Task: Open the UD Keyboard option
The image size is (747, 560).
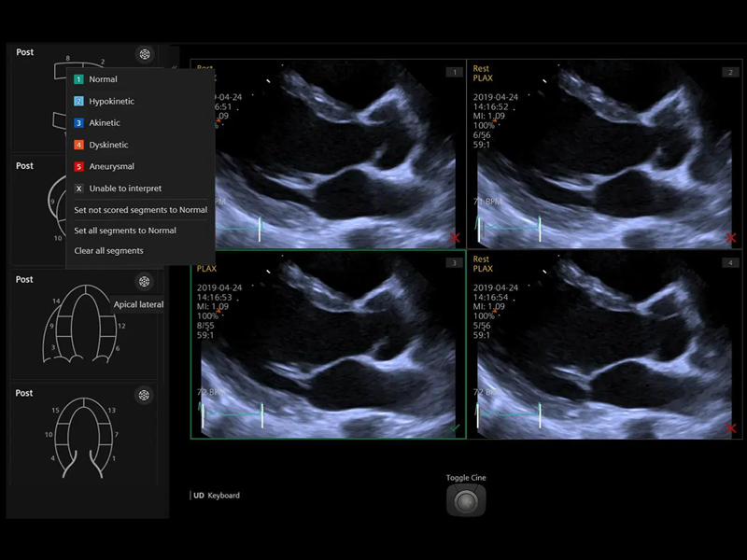Action: (x=217, y=496)
